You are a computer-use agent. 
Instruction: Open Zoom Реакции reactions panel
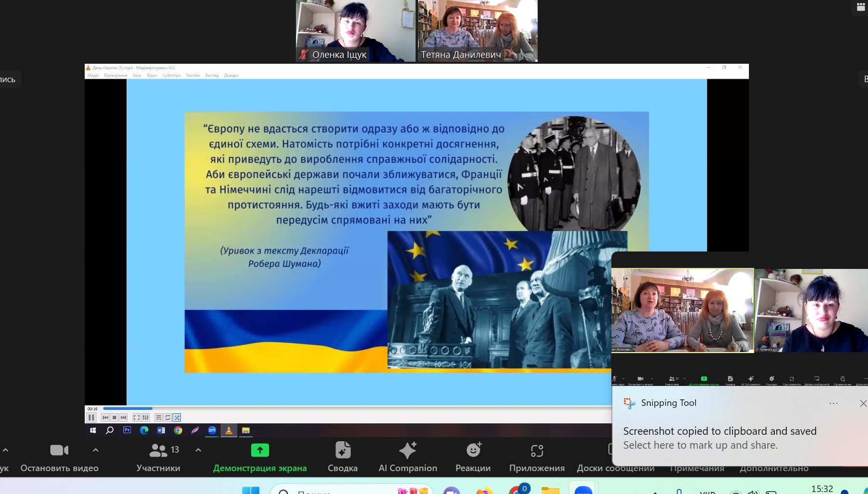[x=473, y=457]
